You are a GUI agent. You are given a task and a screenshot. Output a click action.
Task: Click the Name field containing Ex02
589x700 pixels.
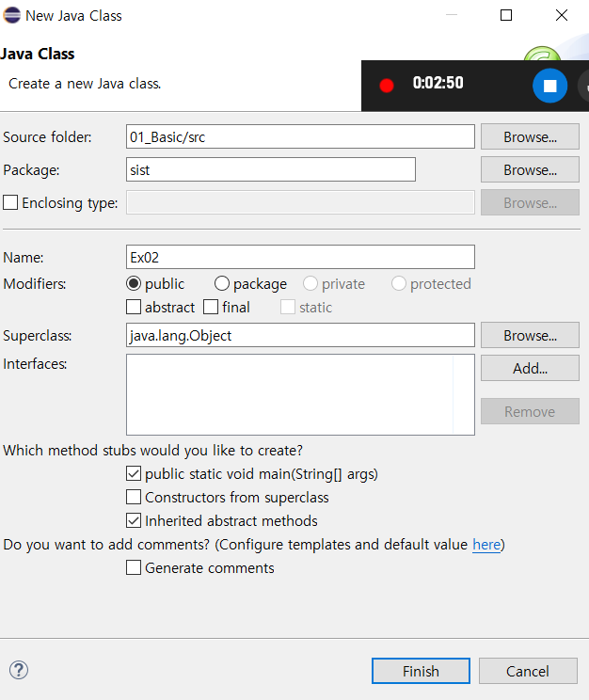[300, 257]
